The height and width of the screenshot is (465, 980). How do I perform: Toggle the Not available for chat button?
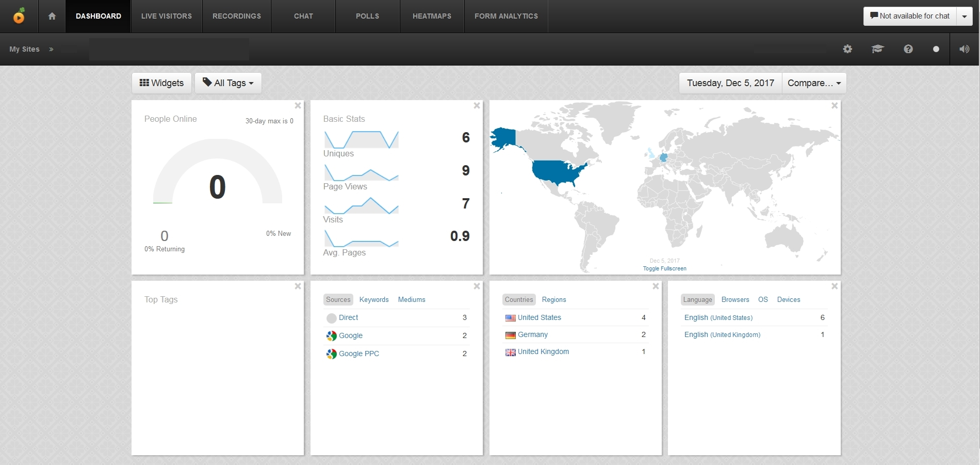coord(910,16)
